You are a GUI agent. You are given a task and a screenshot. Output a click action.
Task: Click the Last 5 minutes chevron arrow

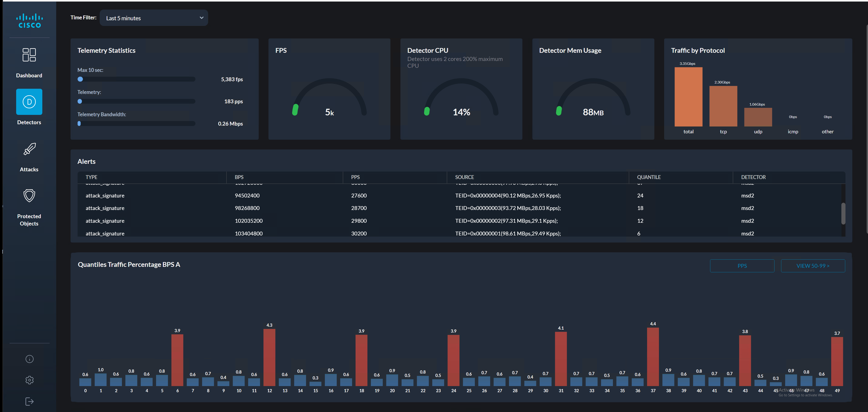202,18
